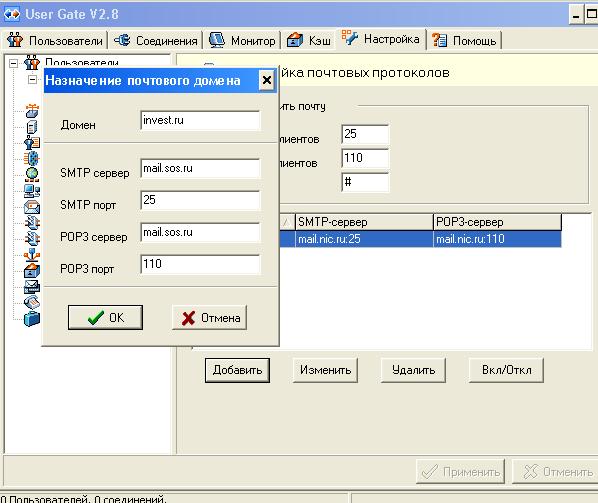Click the POP3 порт label

[87, 269]
